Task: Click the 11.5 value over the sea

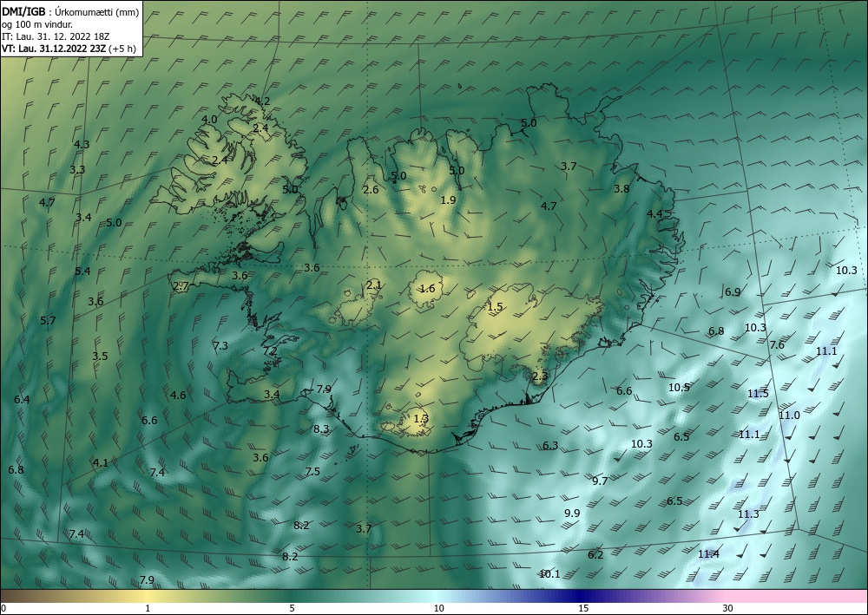Action: pyautogui.click(x=758, y=393)
